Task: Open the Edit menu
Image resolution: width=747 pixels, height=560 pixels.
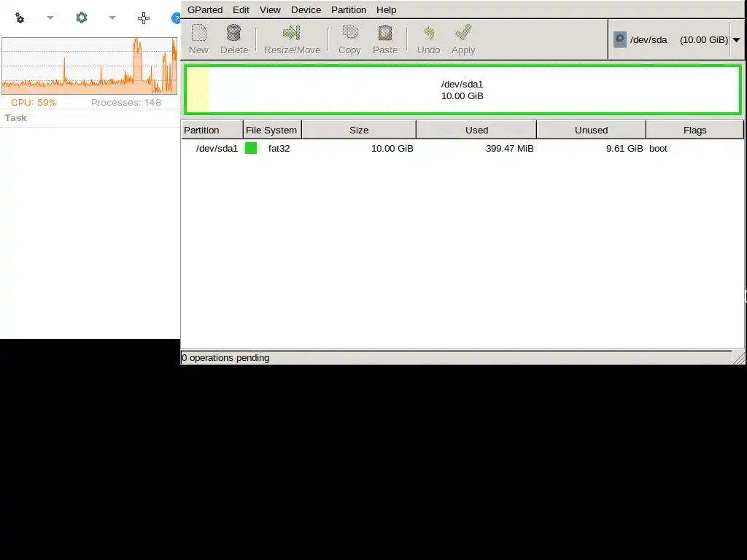Action: (241, 10)
